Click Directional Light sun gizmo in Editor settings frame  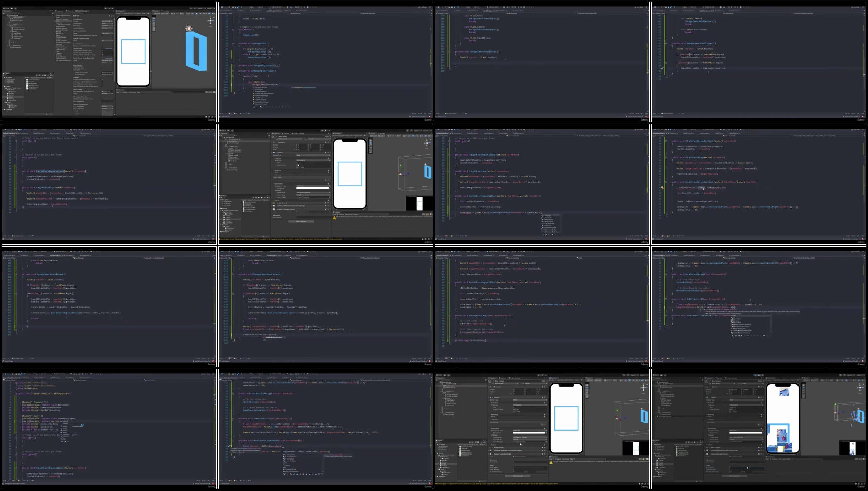tap(189, 28)
